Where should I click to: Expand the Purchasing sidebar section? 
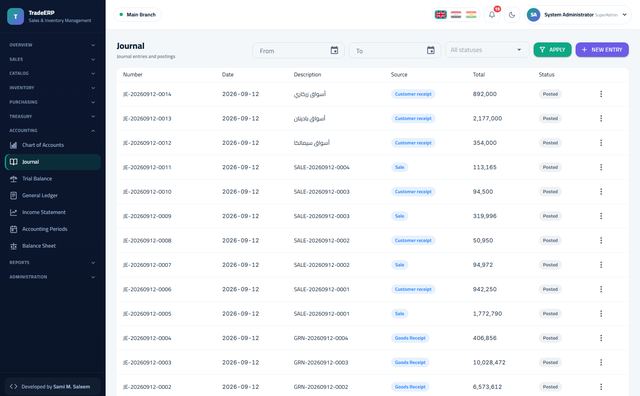click(52, 102)
